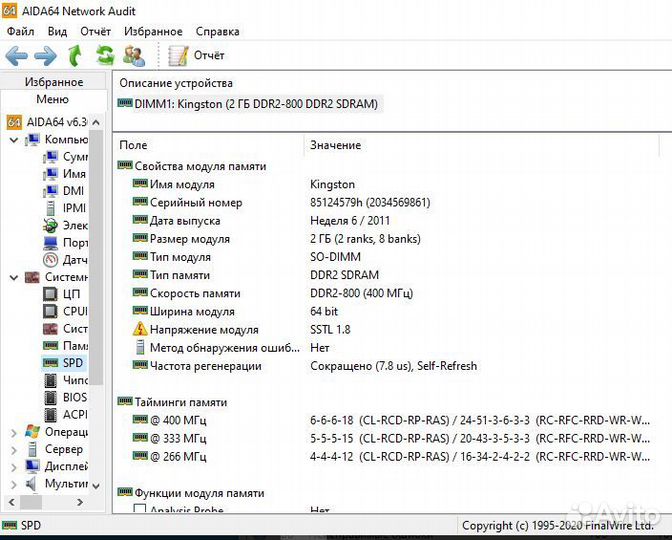This screenshot has width=672, height=540.
Task: Select the AIDA64 v6.3 root tree node
Action: click(47, 122)
